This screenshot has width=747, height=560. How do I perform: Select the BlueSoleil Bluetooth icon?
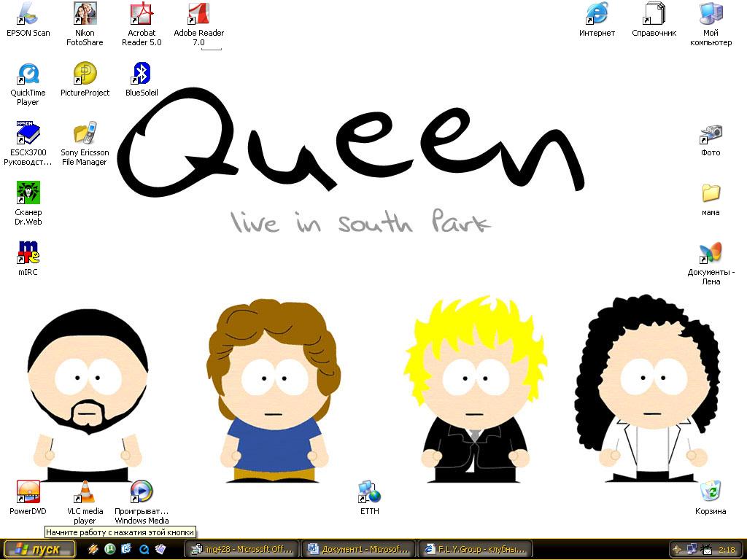click(x=142, y=79)
